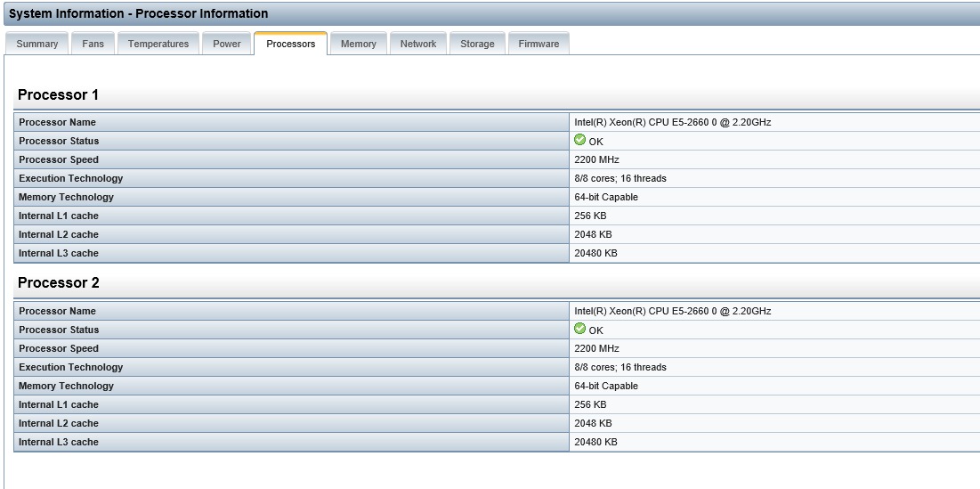The height and width of the screenshot is (489, 980).
Task: Click the Processor 2 section heading
Action: pos(59,283)
